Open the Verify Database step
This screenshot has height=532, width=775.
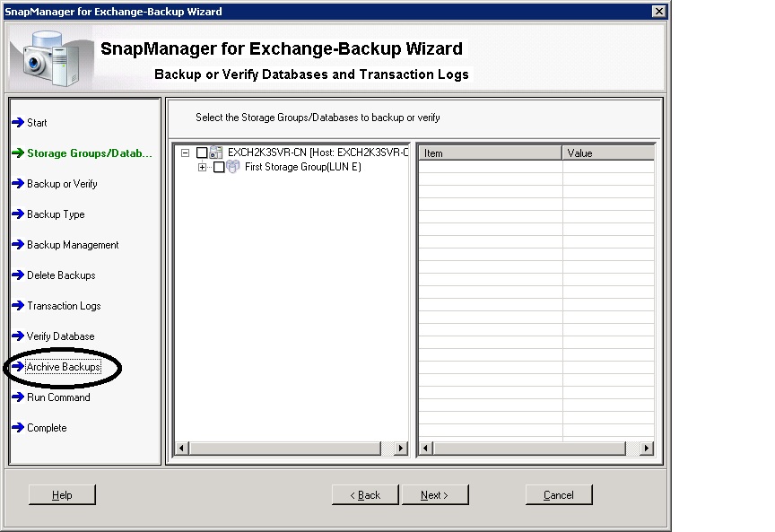click(60, 336)
